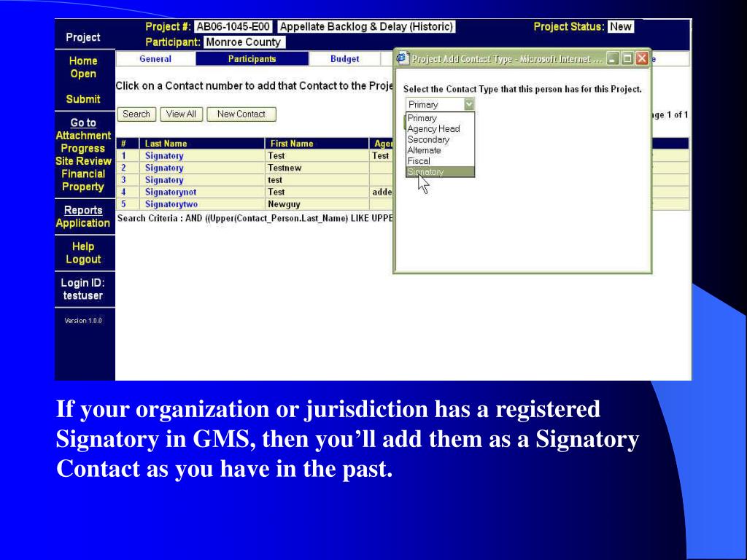747x560 pixels.
Task: Choose Signatory from the dropdown list
Action: (x=440, y=172)
